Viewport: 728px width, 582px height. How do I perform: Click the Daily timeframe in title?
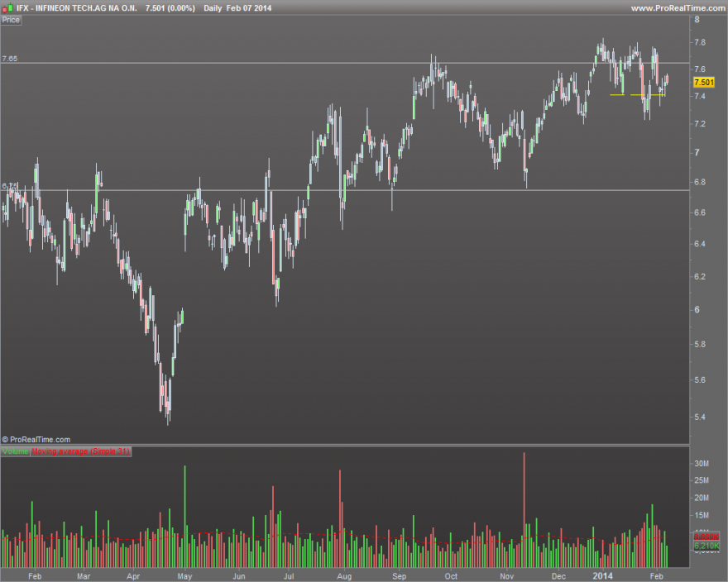(212, 8)
